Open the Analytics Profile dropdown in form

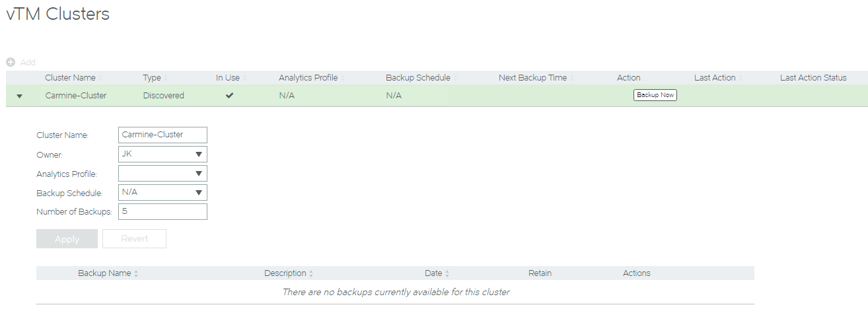point(163,174)
